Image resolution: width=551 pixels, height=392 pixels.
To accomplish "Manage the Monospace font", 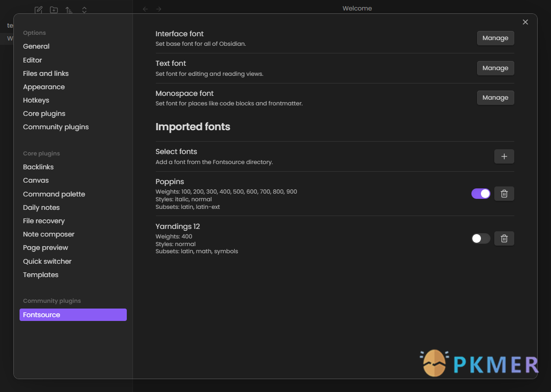I will [496, 97].
